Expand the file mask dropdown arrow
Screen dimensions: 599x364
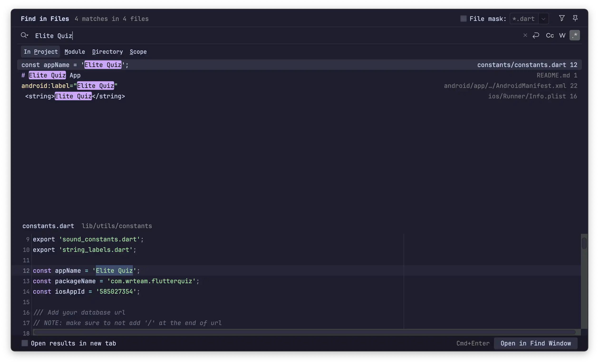(543, 19)
